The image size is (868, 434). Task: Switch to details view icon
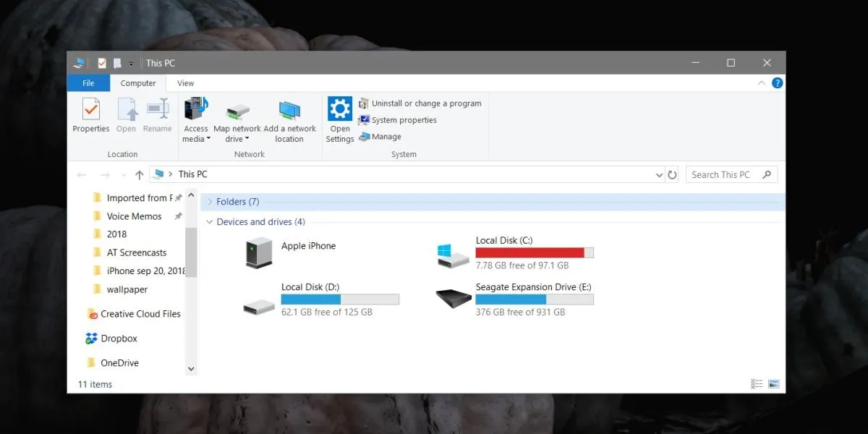pos(757,384)
